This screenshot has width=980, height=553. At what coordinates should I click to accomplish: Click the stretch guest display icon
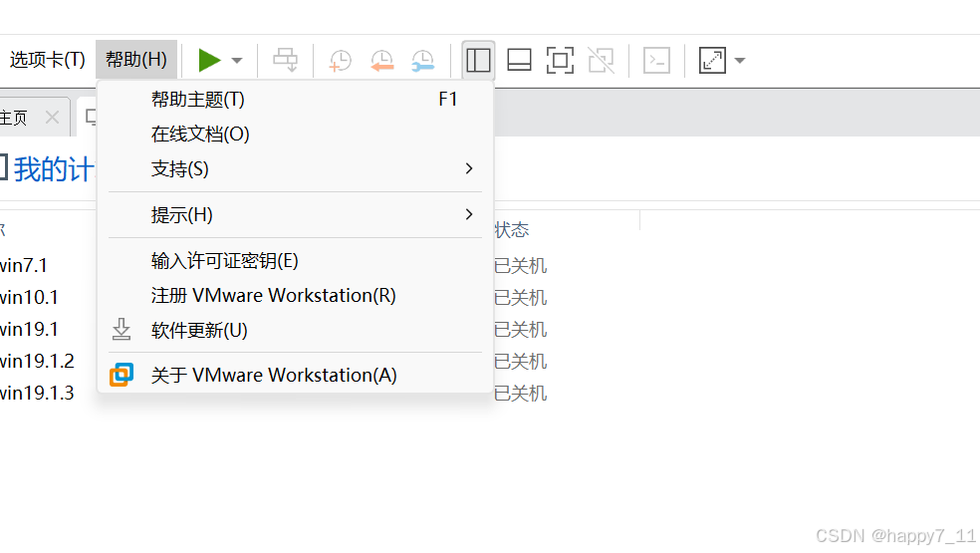click(712, 60)
